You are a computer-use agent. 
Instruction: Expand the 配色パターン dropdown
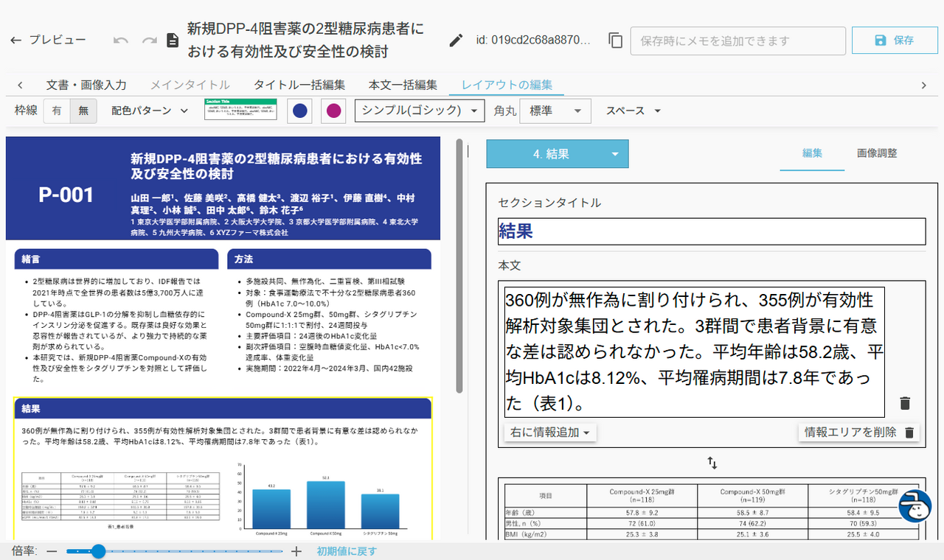pos(150,111)
